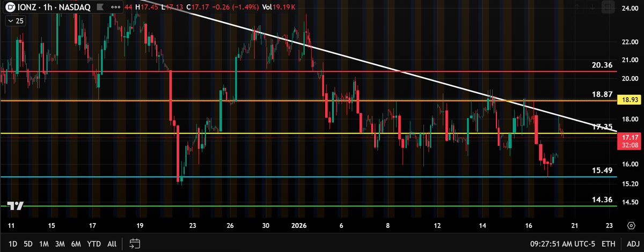Move pane down with the down arrow
The width and height of the screenshot is (644, 252).
[593, 8]
